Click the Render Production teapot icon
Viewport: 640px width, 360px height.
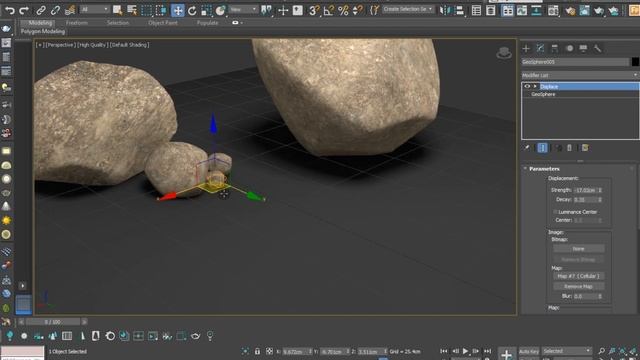pos(599,10)
